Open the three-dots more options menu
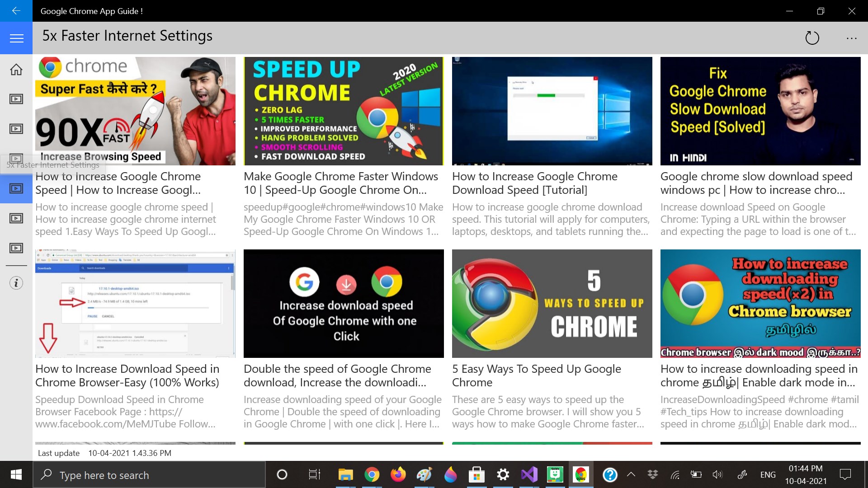This screenshot has height=488, width=868. tap(851, 38)
